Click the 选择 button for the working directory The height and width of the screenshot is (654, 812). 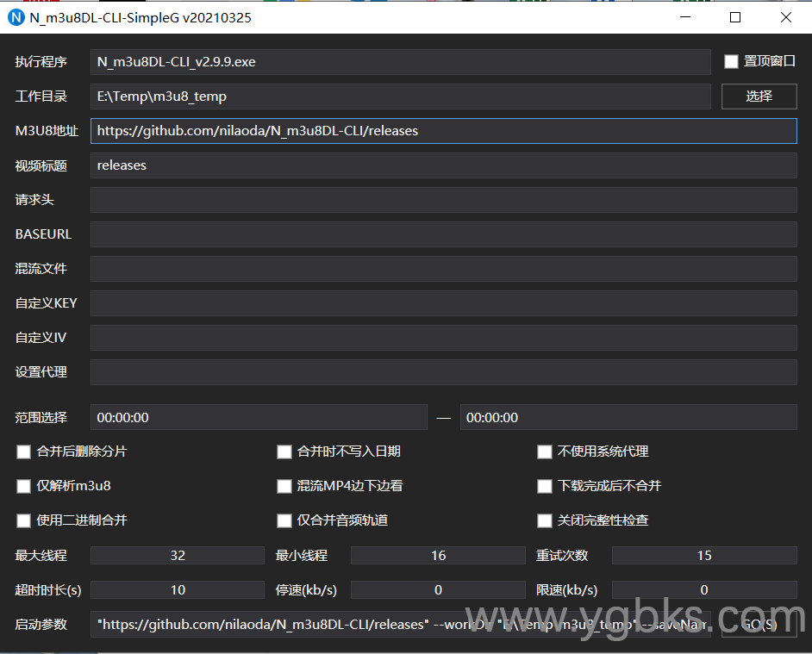(x=759, y=97)
